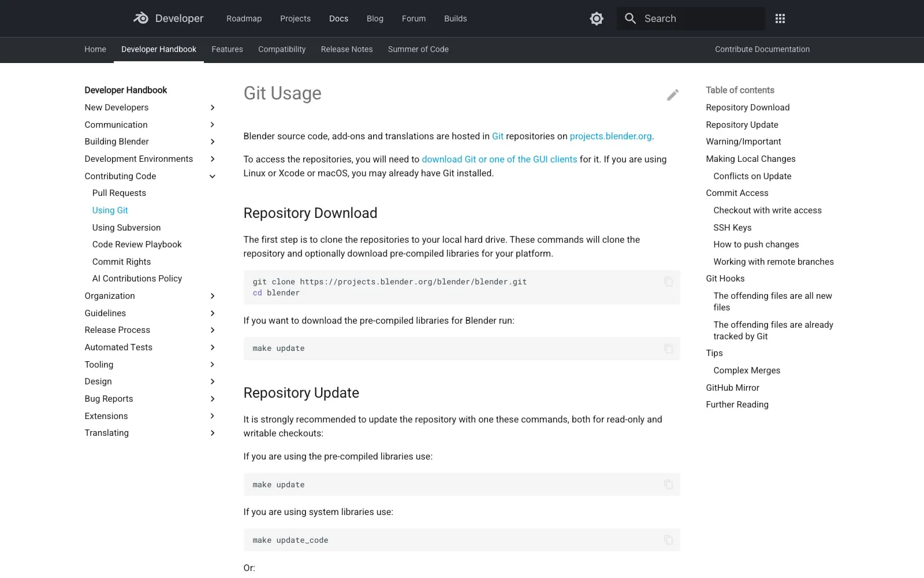Jump to Git Hooks in contents
924x578 pixels.
725,279
